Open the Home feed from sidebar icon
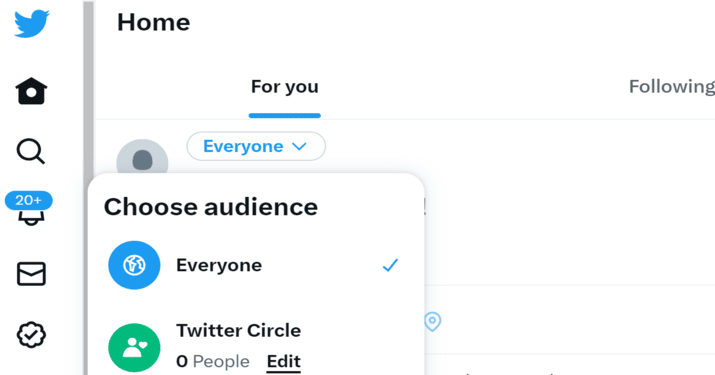Viewport: 715px width, 375px height. click(31, 91)
